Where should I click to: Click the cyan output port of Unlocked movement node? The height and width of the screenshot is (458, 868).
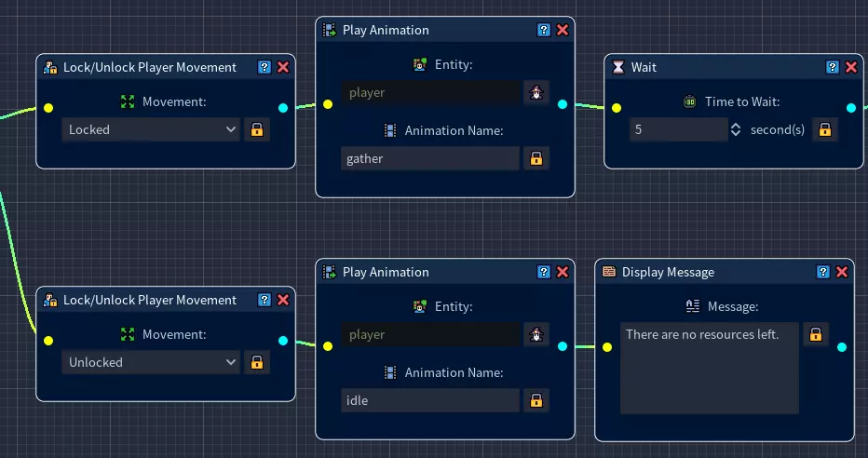click(283, 341)
